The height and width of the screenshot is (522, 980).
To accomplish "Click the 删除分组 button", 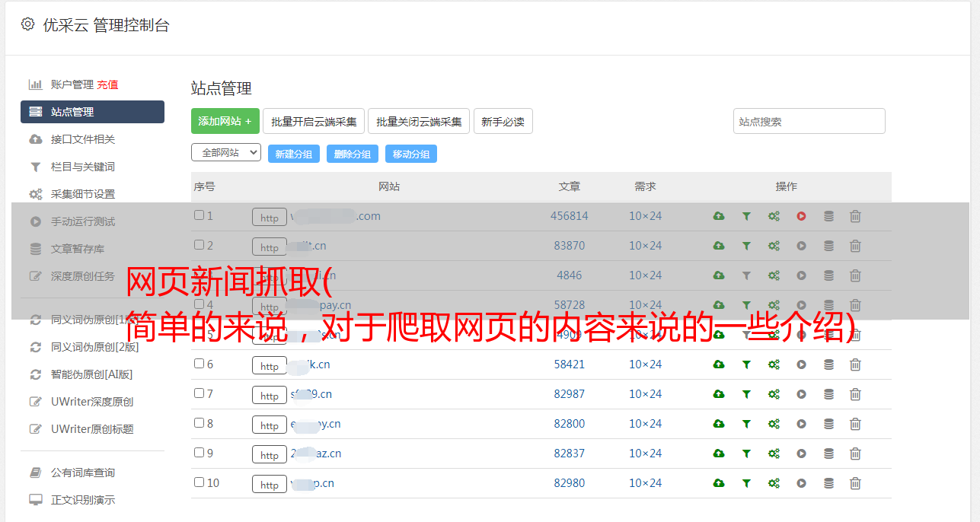I will click(x=353, y=154).
